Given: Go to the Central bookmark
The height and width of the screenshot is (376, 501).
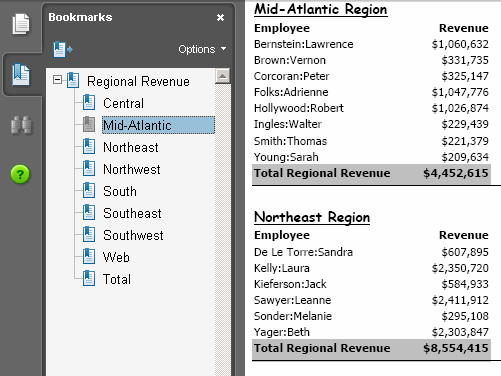Looking at the screenshot, I should 123,103.
